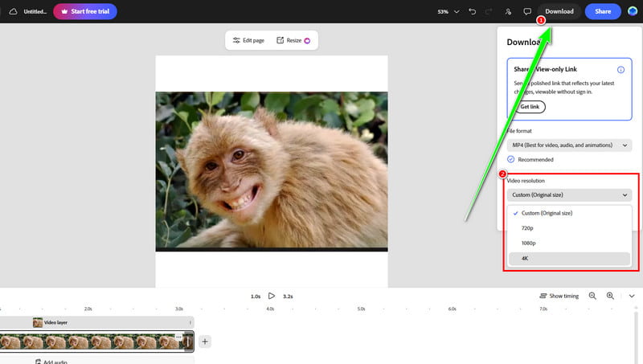Viewport: 643px width, 364px height.
Task: Collapse the timeline panel chevron
Action: [632, 296]
